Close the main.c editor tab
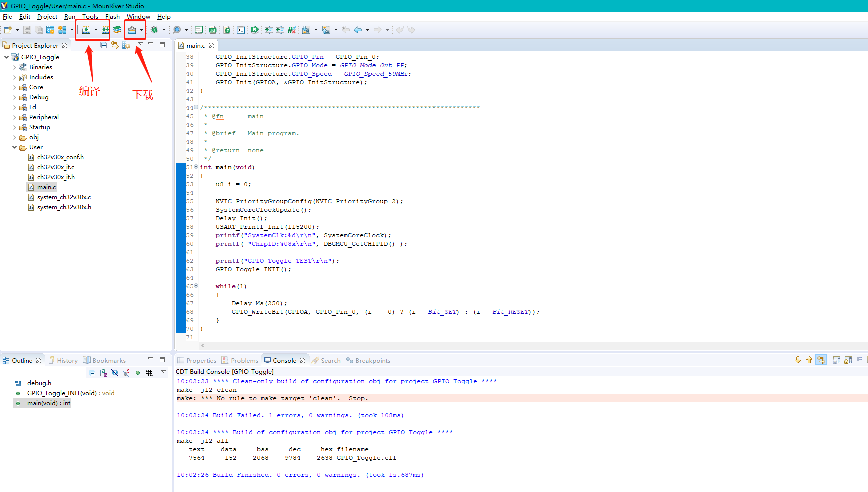The image size is (868, 492). (x=212, y=45)
